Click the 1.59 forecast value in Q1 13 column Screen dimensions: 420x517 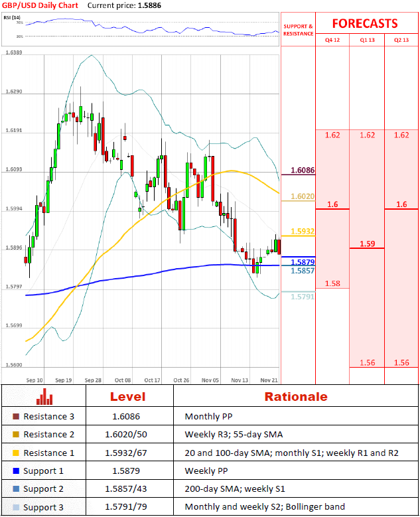tap(367, 244)
